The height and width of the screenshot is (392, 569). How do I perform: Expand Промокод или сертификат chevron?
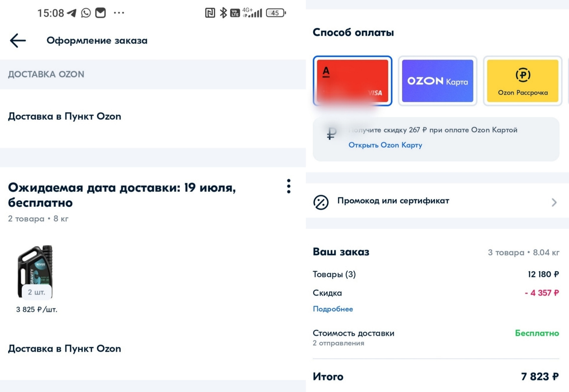554,202
